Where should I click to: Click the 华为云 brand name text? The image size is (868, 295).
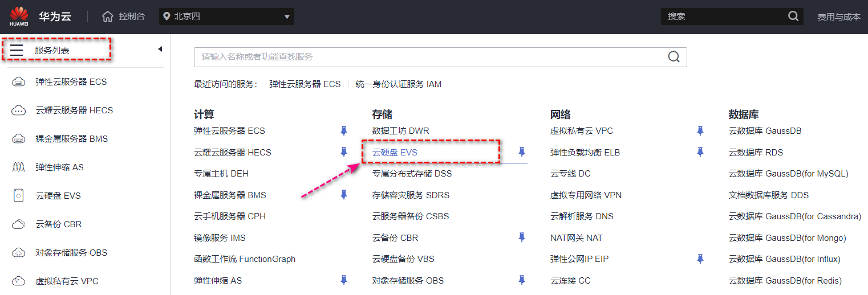click(55, 16)
